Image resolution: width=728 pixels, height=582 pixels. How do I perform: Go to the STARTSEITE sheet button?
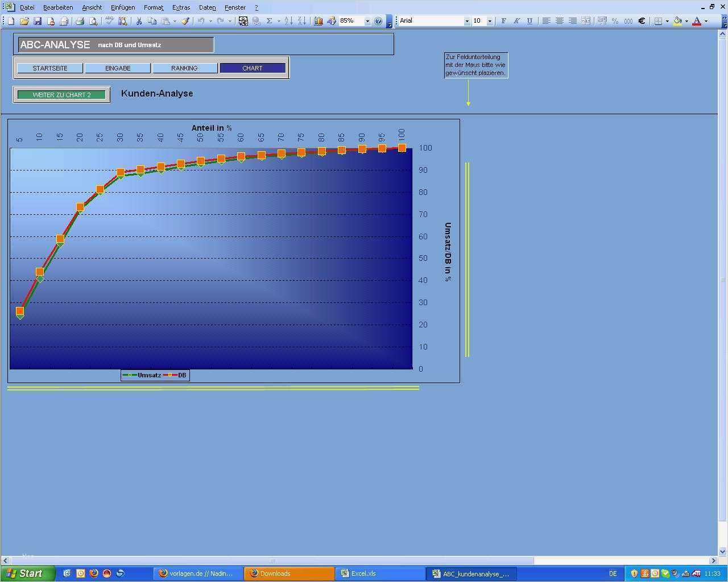tap(50, 68)
